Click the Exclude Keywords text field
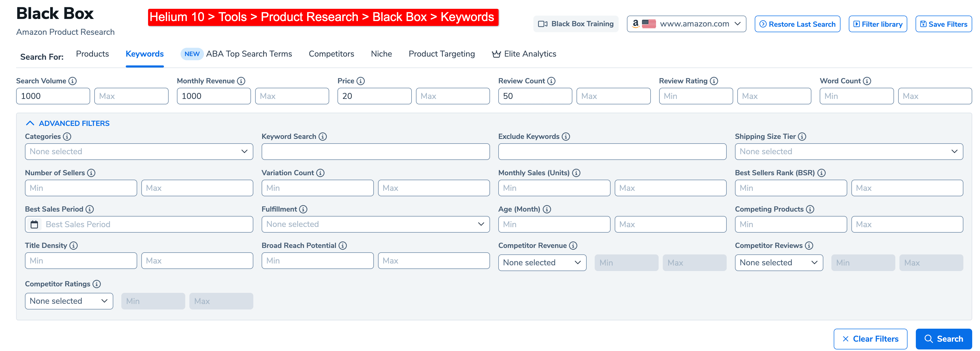The image size is (980, 351). coord(612,151)
